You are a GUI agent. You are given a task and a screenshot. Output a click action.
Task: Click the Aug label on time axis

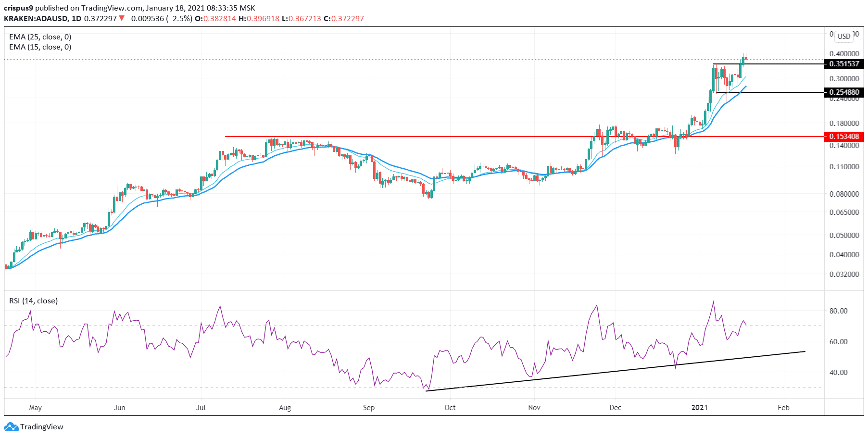(x=285, y=407)
